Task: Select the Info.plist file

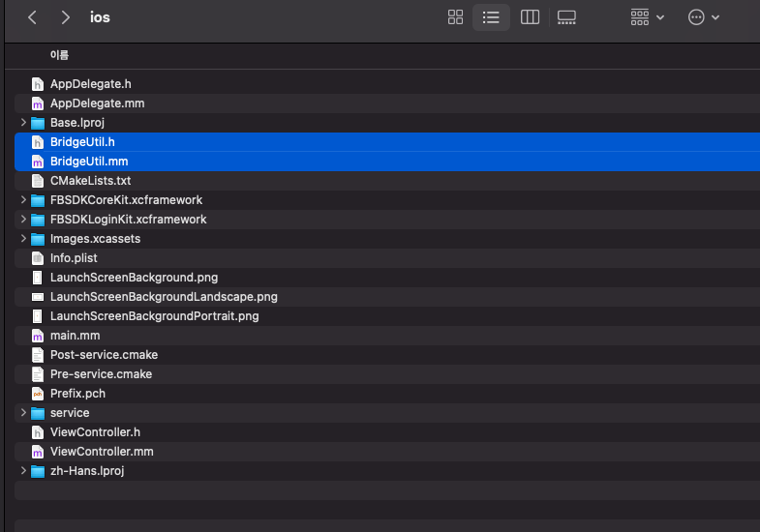Action: (x=74, y=258)
